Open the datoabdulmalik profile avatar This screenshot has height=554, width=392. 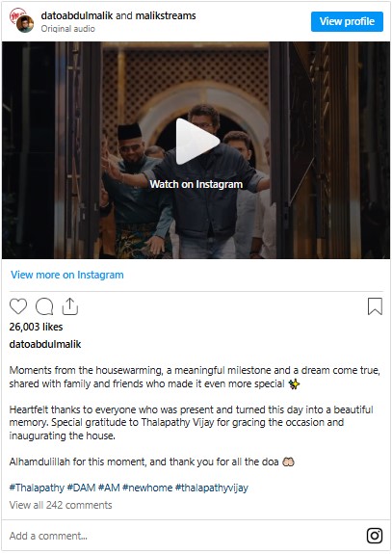[21, 21]
